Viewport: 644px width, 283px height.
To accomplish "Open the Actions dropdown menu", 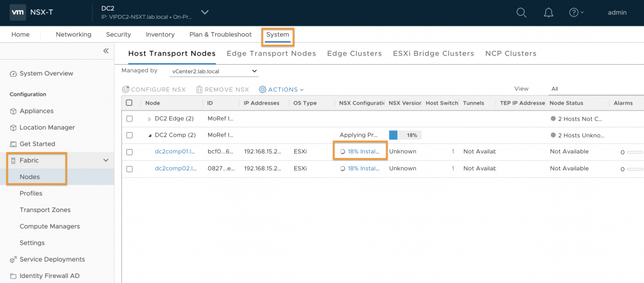I will pos(281,89).
